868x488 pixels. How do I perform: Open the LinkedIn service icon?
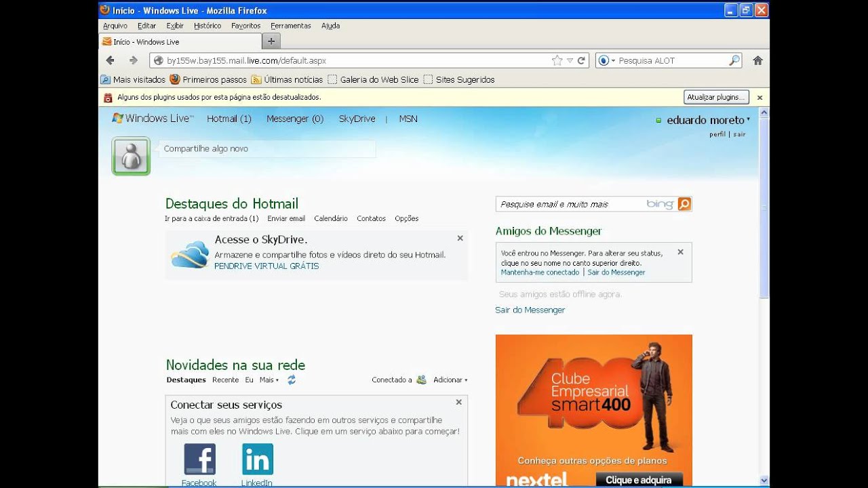[258, 459]
